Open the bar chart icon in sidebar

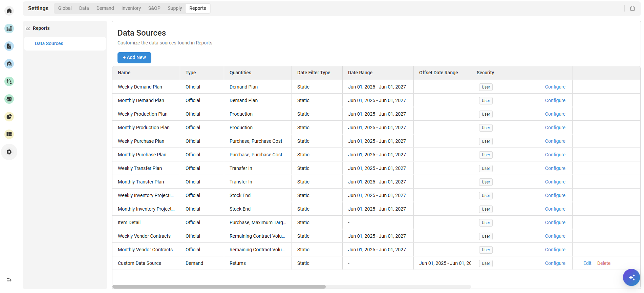tap(9, 28)
